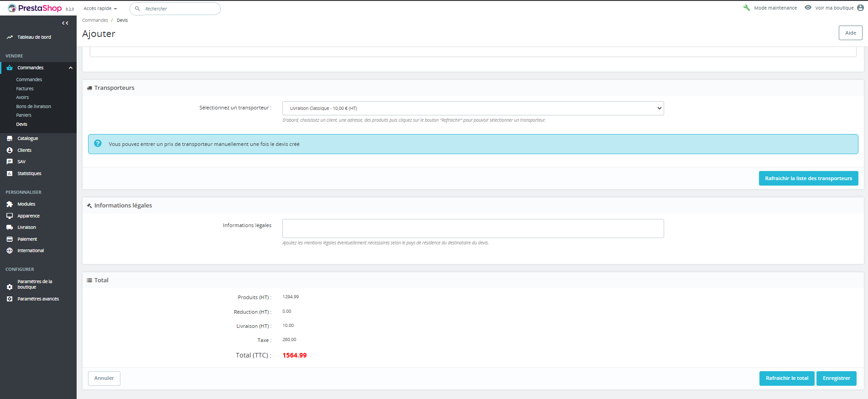Open Clients via its person icon

[x=10, y=150]
